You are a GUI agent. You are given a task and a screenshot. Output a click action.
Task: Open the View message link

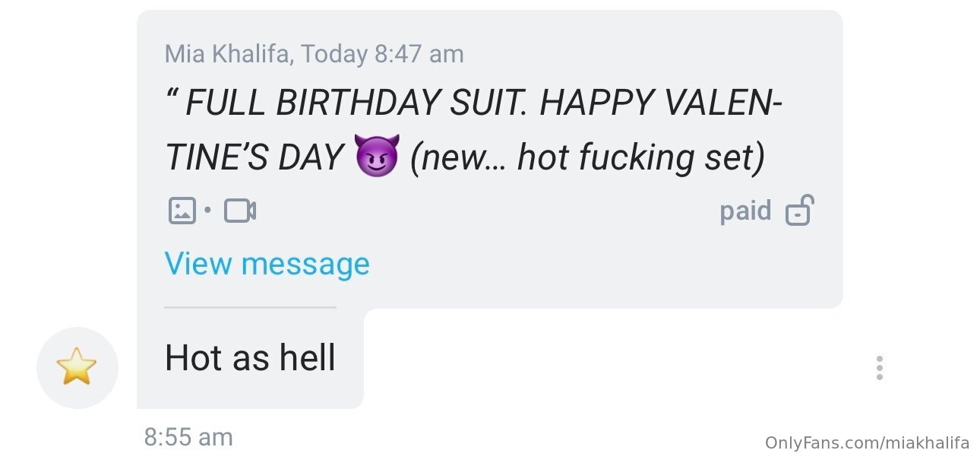coord(267,264)
